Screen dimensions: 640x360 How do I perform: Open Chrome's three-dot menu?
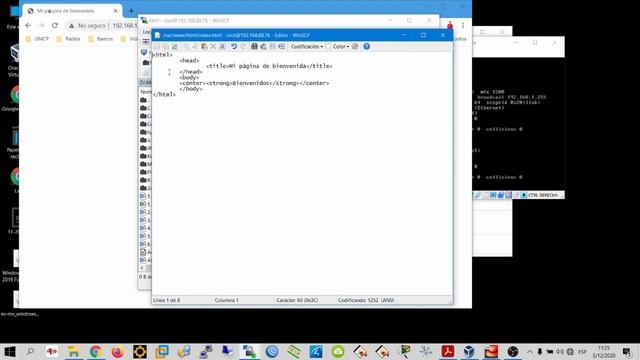[x=463, y=25]
